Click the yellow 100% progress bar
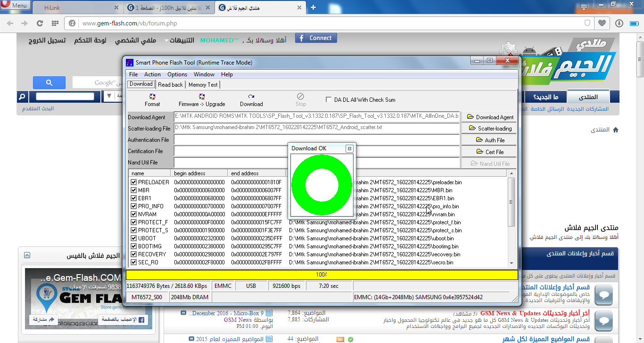 point(322,275)
